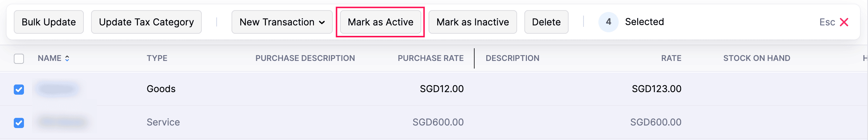Click Update Tax Category button
Screen dimensions: 868x140
[146, 22]
